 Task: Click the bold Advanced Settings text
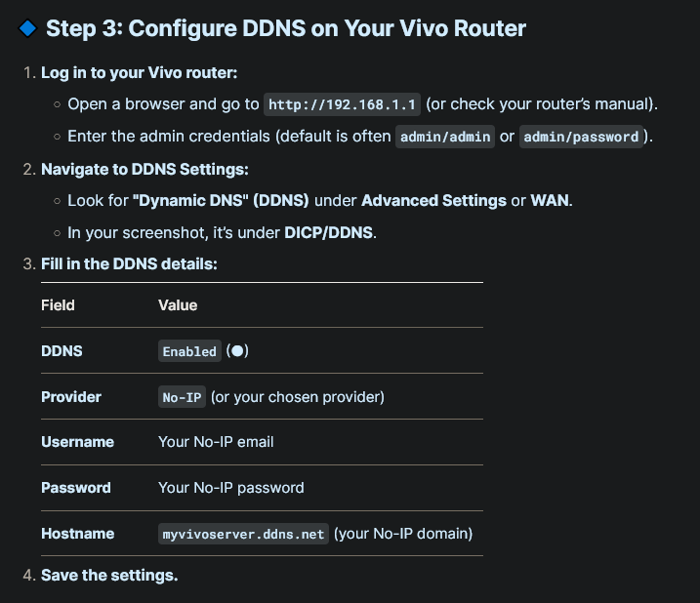pos(433,200)
